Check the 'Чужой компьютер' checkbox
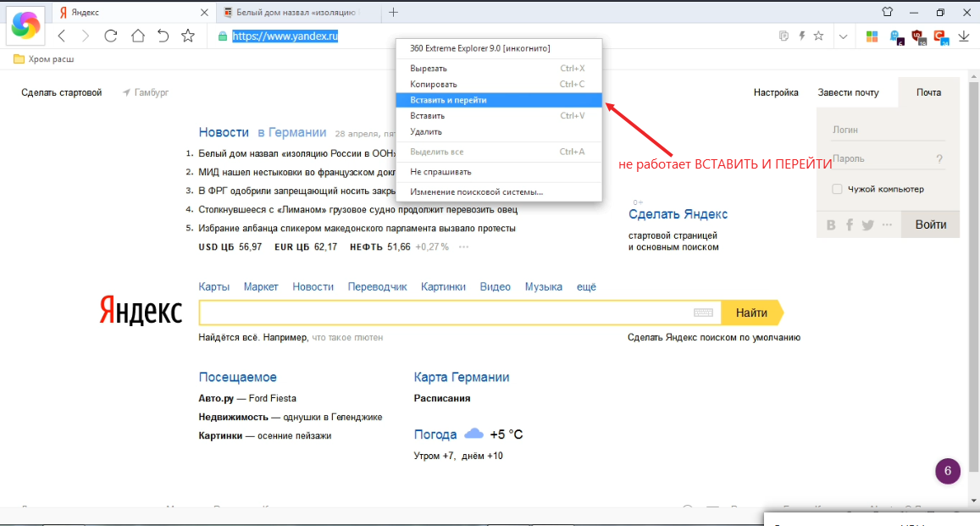Screen dimensions: 980x526 (837, 189)
